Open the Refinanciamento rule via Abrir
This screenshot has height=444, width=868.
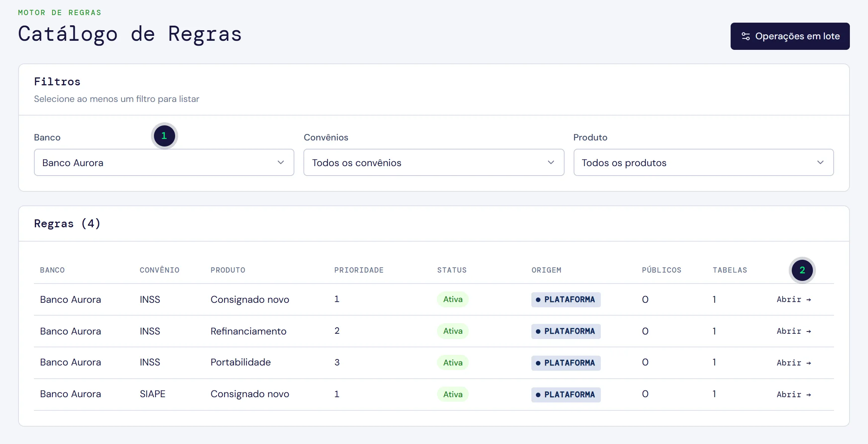tap(794, 331)
